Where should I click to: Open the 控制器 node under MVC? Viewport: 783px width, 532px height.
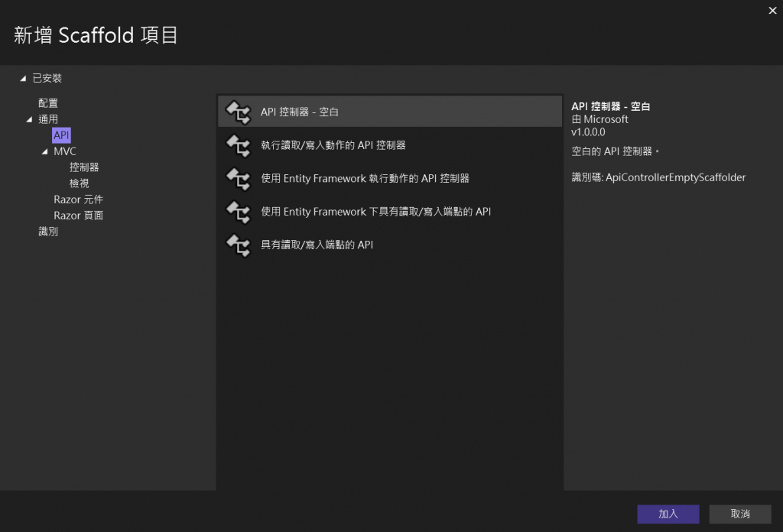pyautogui.click(x=84, y=167)
